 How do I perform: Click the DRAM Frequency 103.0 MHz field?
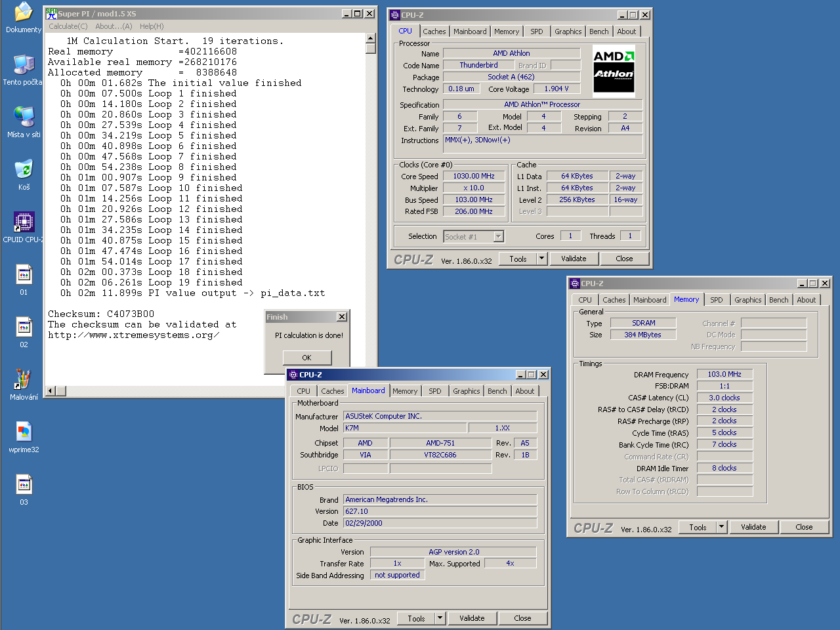tap(724, 374)
